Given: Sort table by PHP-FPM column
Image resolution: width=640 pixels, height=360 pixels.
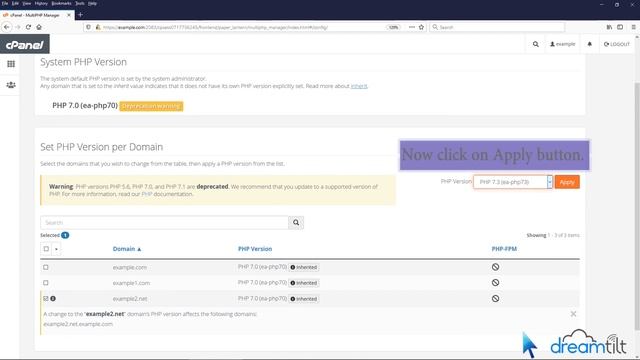Looking at the screenshot, I should click(x=504, y=249).
